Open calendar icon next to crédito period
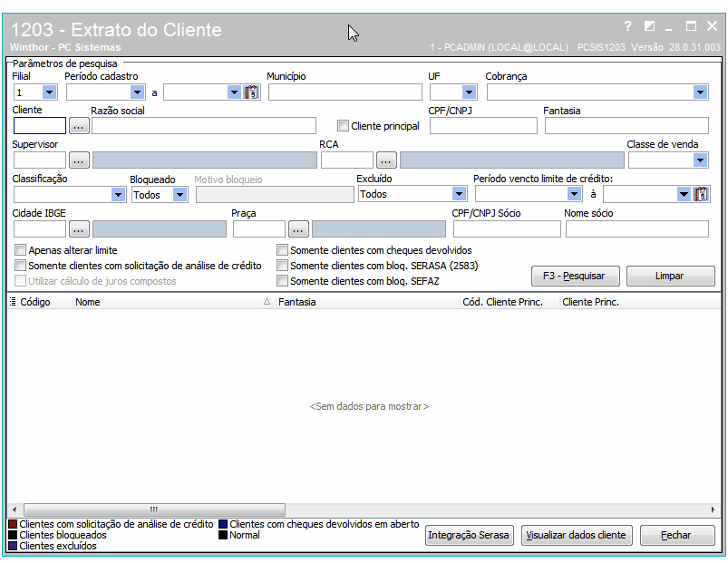This screenshot has height=563, width=728. 701,194
